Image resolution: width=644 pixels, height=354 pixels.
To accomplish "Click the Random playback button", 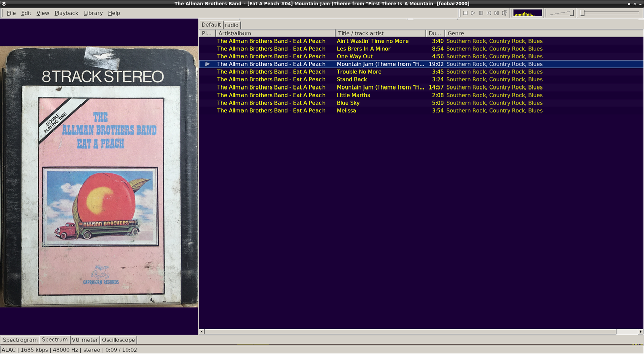I will click(x=504, y=13).
